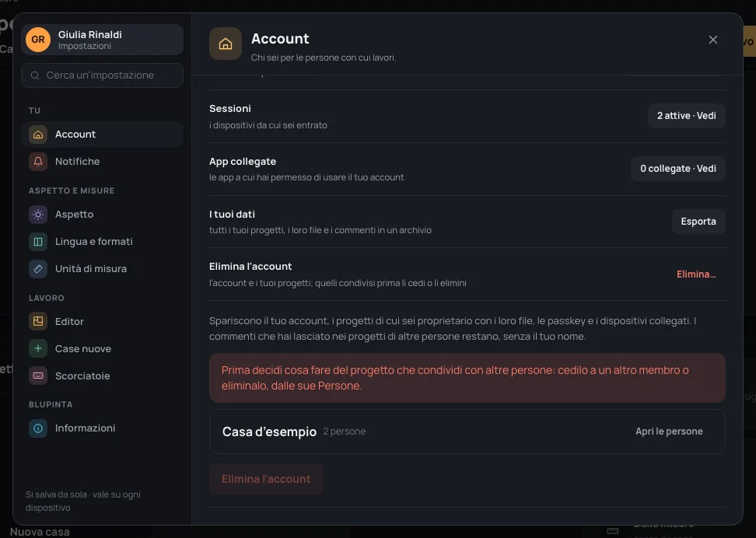Click "i dispositivi da cui sei entrato" description
Image resolution: width=756 pixels, height=538 pixels.
tap(268, 125)
